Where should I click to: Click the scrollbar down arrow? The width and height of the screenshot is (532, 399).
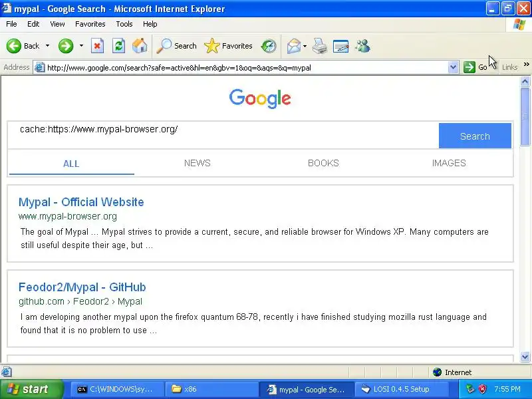(525, 356)
